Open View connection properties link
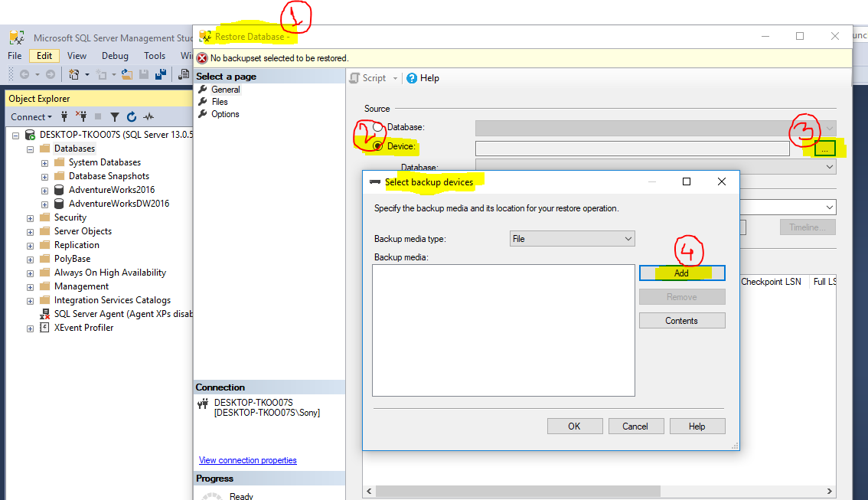The width and height of the screenshot is (868, 500). (247, 460)
